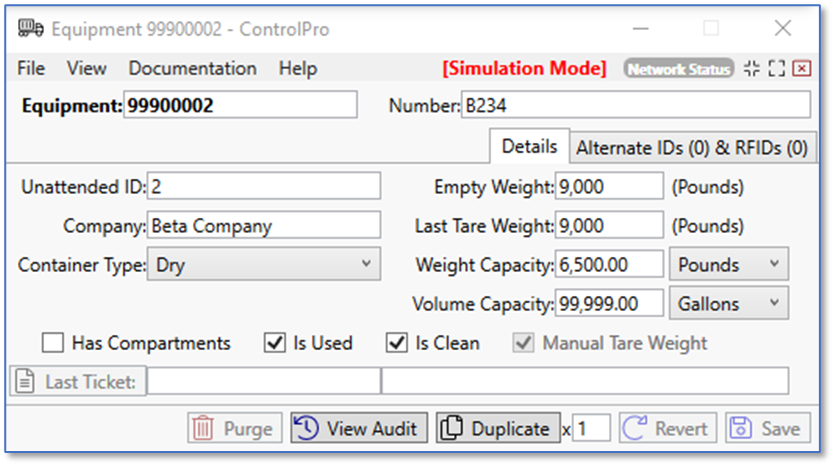This screenshot has height=466, width=834.
Task: Click the collapse arrows icon beside Network Status
Action: click(751, 68)
